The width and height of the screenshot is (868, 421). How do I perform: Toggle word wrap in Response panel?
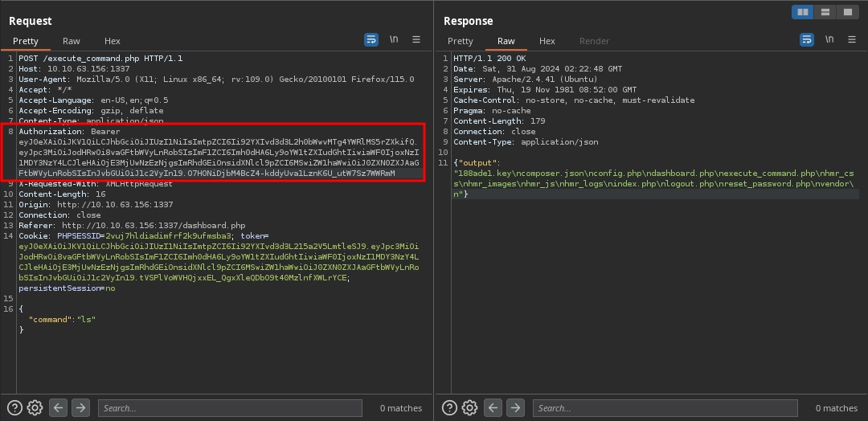[x=806, y=39]
